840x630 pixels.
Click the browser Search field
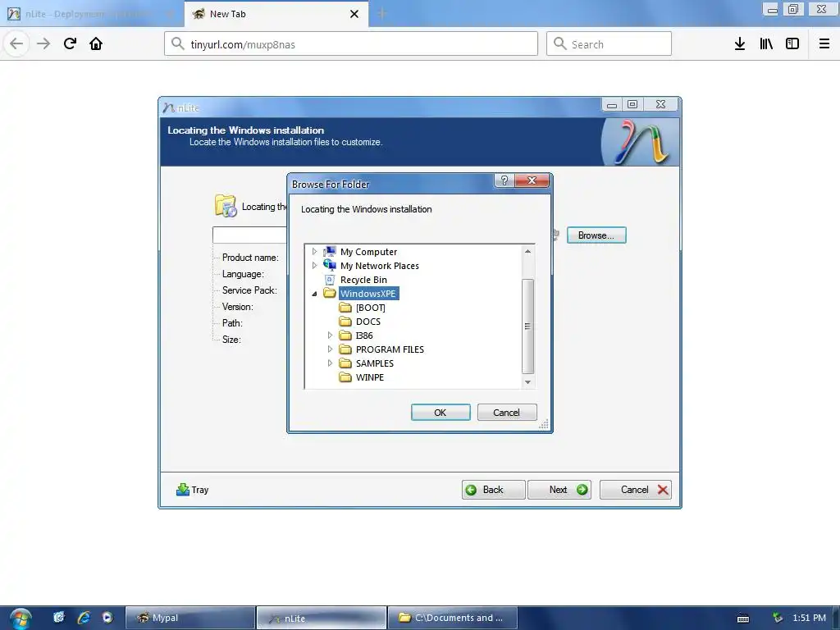coord(609,44)
